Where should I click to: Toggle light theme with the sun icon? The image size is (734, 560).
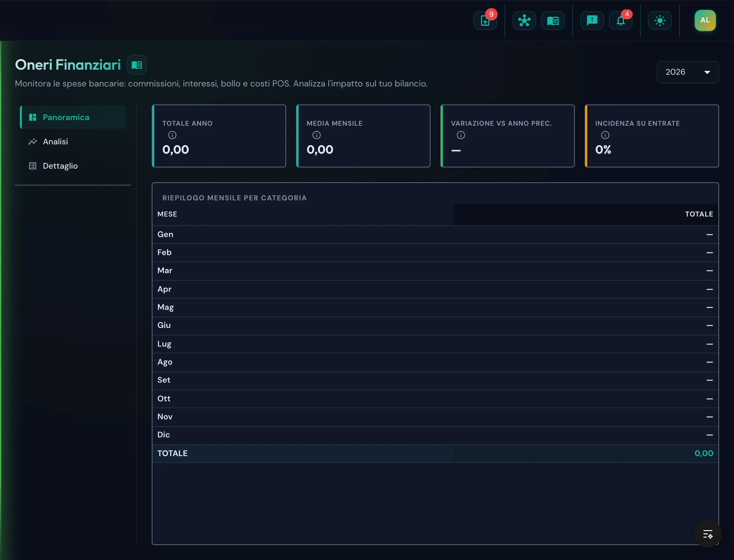click(x=660, y=21)
